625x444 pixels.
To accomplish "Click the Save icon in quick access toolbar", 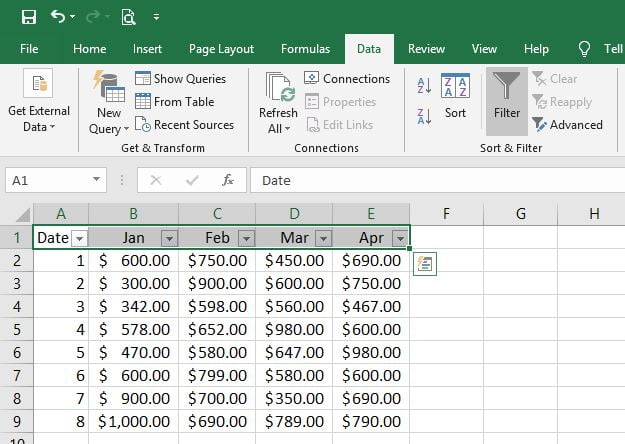I will pyautogui.click(x=29, y=17).
